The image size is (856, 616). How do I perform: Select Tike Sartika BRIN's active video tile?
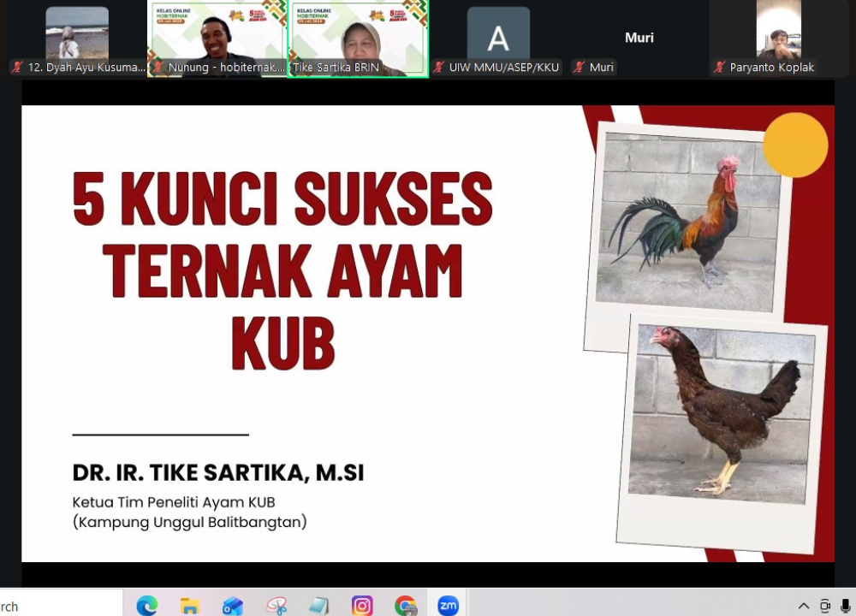point(358,38)
